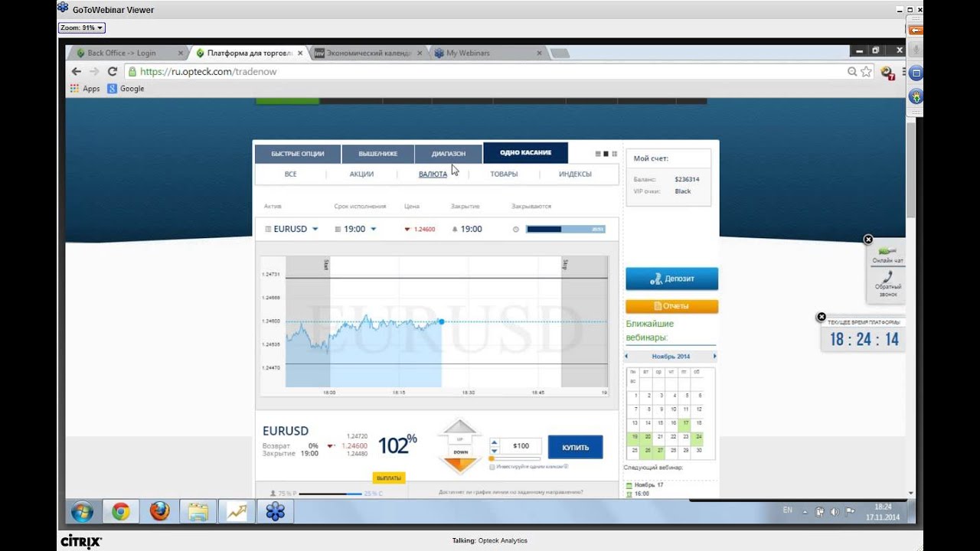This screenshot has height=551, width=980.
Task: Select day 24 in webinar calendar
Action: point(698,437)
